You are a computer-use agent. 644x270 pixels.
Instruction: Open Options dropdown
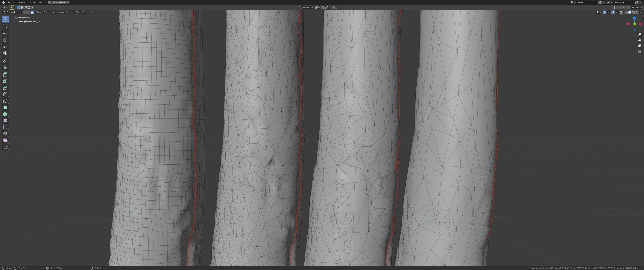click(637, 7)
